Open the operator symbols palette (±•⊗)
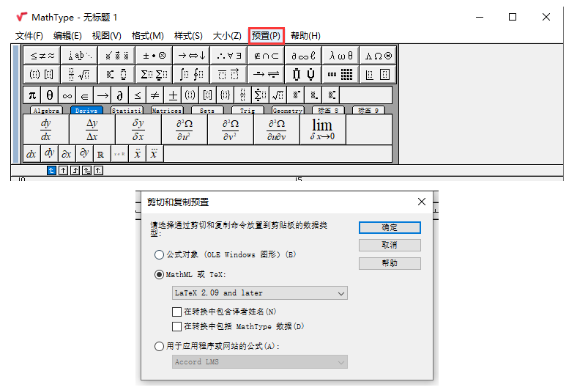The width and height of the screenshot is (588, 390). click(154, 56)
